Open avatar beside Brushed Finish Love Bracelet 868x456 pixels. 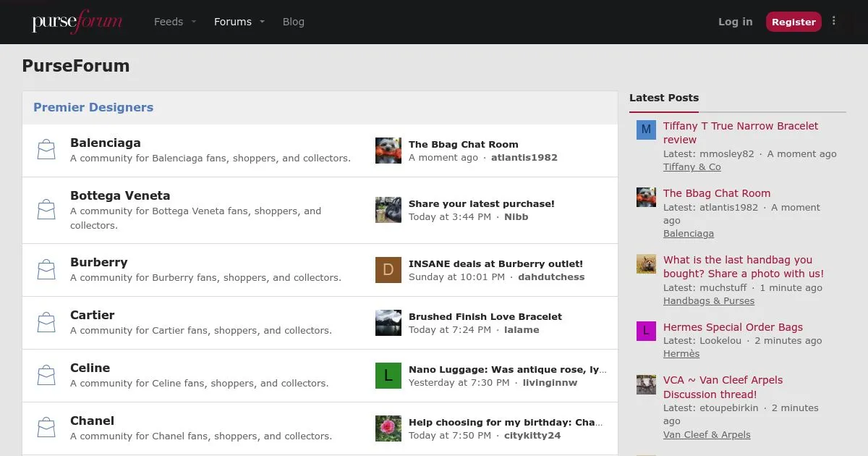click(388, 323)
